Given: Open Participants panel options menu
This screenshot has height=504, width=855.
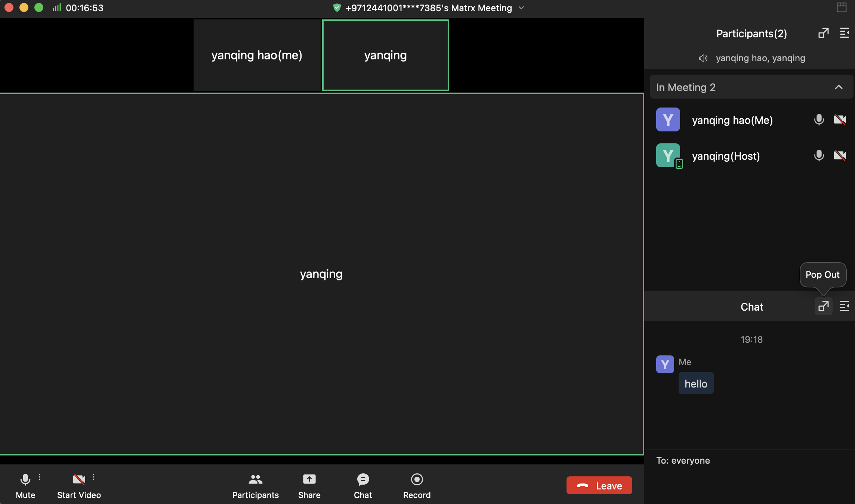Looking at the screenshot, I should tap(844, 33).
